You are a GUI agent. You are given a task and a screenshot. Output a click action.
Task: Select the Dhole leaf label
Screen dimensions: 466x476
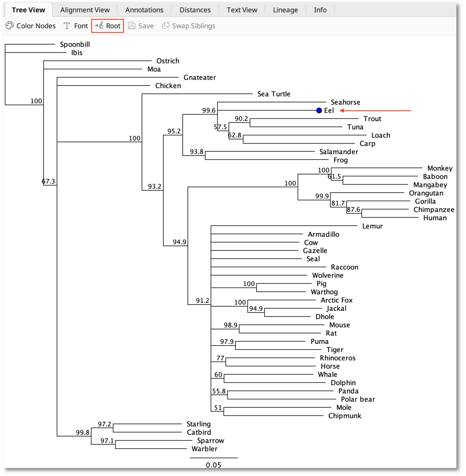click(x=325, y=317)
